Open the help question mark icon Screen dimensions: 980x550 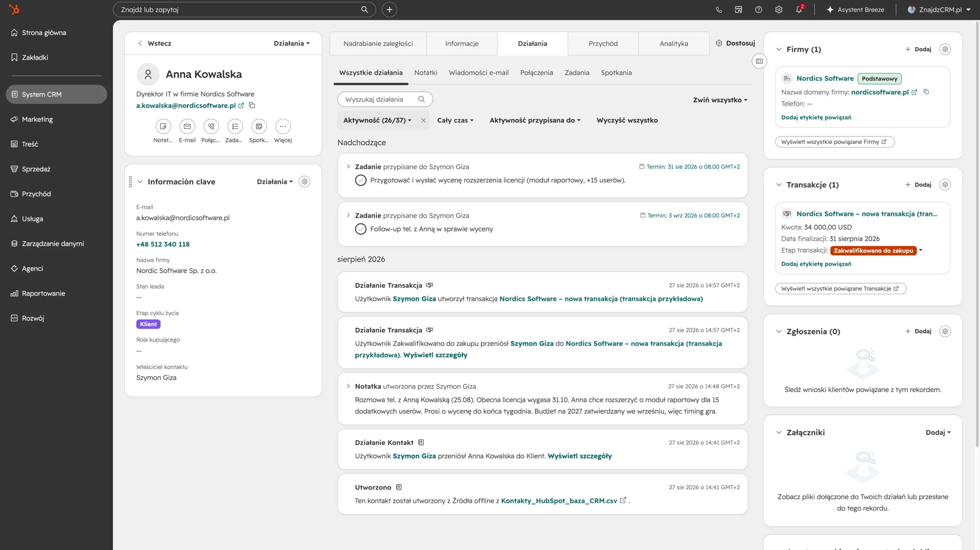pyautogui.click(x=758, y=10)
